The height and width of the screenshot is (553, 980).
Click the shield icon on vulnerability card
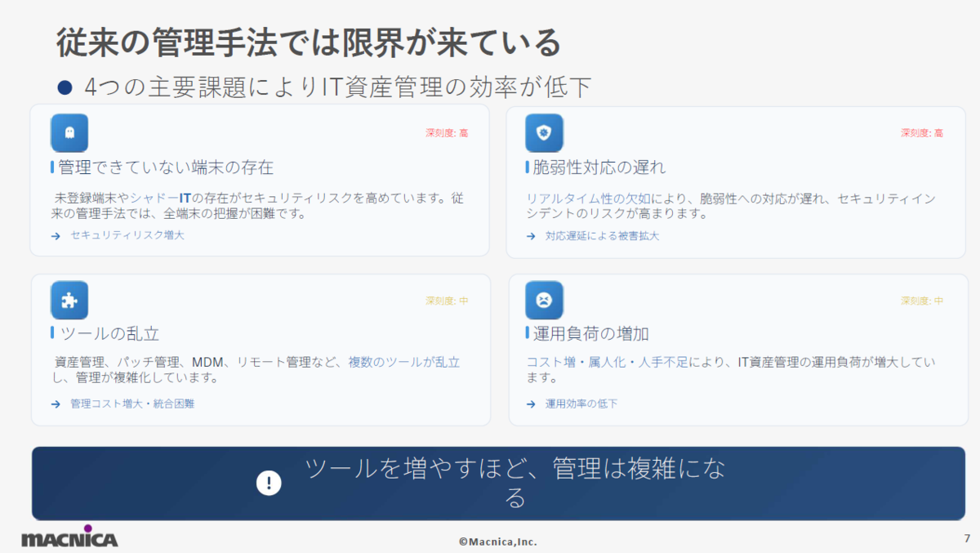coord(544,132)
